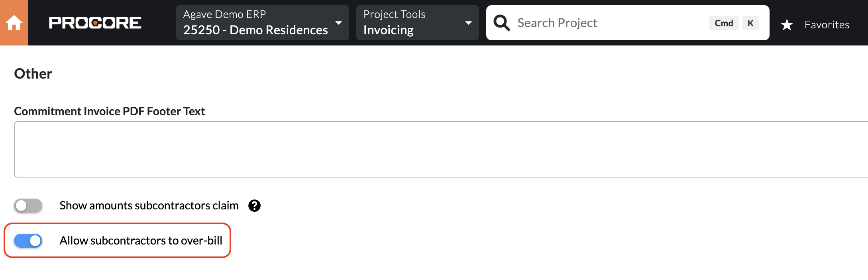Viewport: 868px width, 280px height.
Task: Click the Favorites star icon
Action: click(787, 25)
